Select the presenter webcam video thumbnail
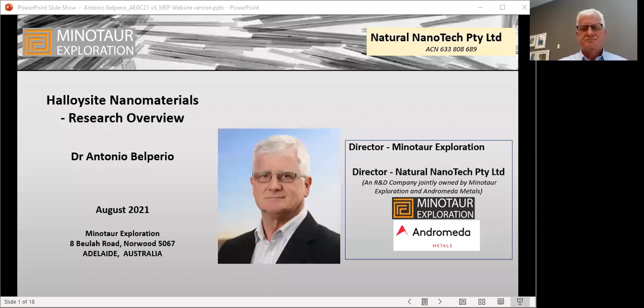The image size is (644, 308). tap(583, 30)
